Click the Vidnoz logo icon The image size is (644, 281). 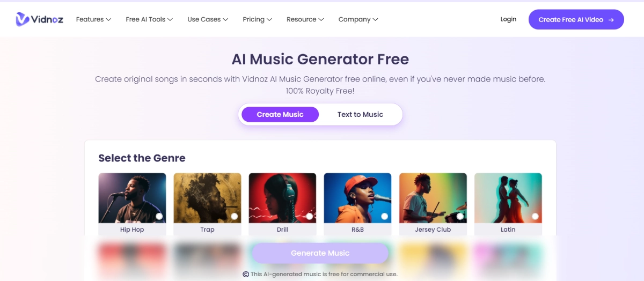point(23,19)
